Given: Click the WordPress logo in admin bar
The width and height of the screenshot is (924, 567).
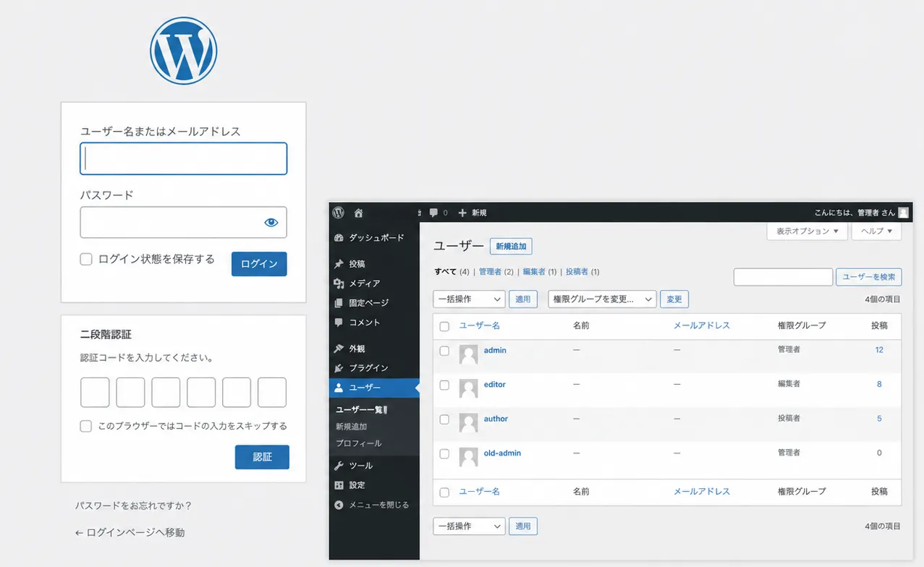Looking at the screenshot, I should [339, 213].
